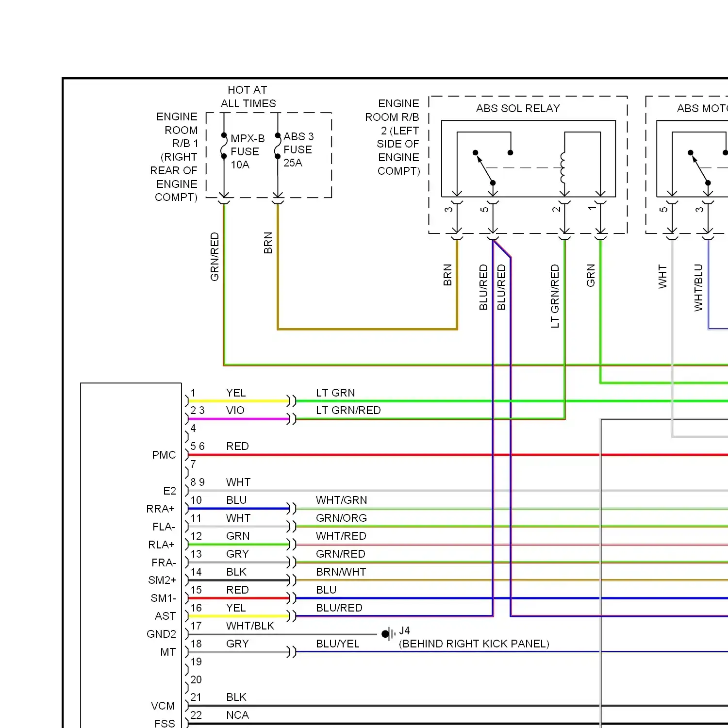Select the WHT label on pin 8 9 row

coord(238,482)
